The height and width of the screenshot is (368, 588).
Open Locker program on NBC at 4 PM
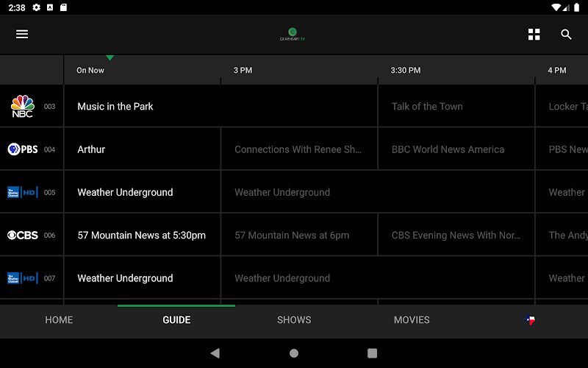point(562,106)
